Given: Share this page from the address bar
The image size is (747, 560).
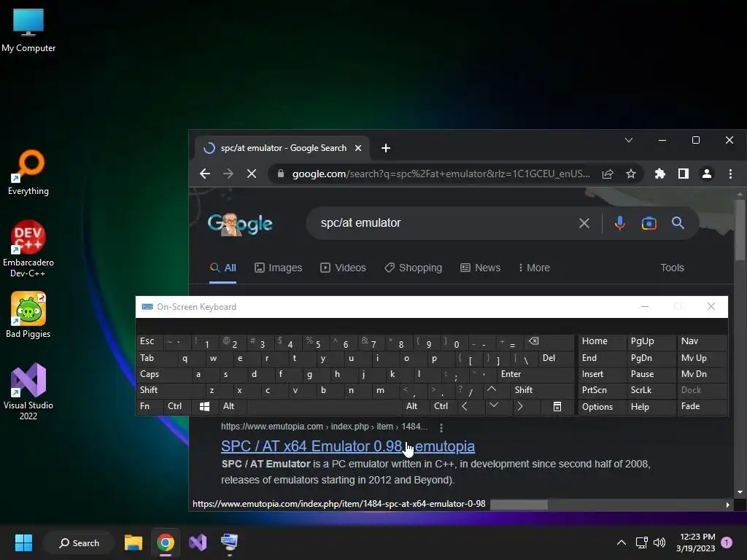Looking at the screenshot, I should pos(608,174).
